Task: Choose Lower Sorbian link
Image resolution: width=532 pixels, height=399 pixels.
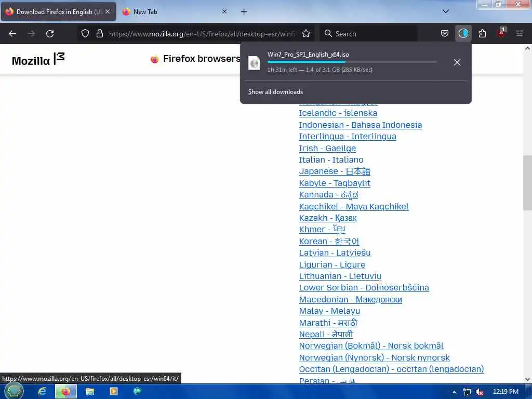Action: [364, 288]
